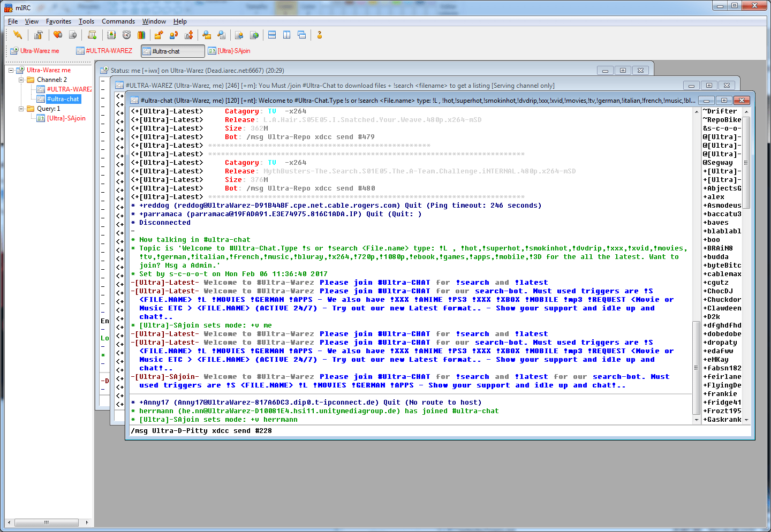Open the Favorites heart icon

tap(58, 35)
